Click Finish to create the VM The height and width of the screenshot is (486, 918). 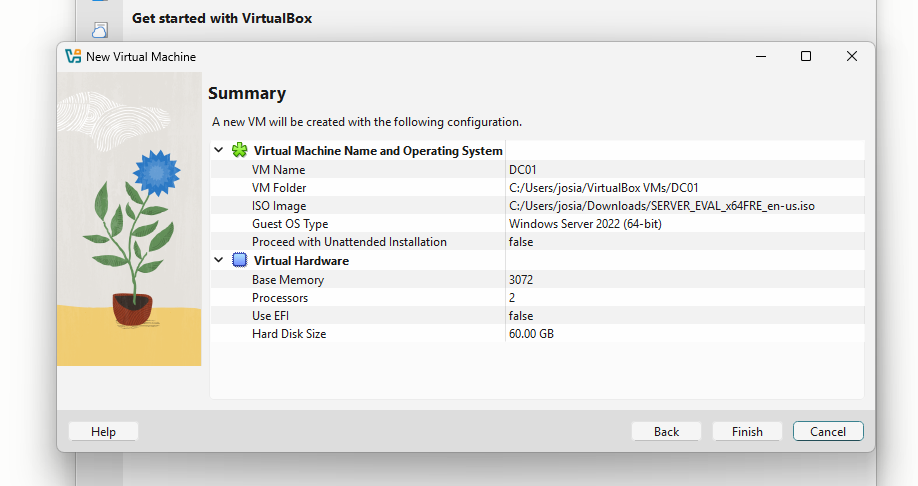(x=747, y=432)
